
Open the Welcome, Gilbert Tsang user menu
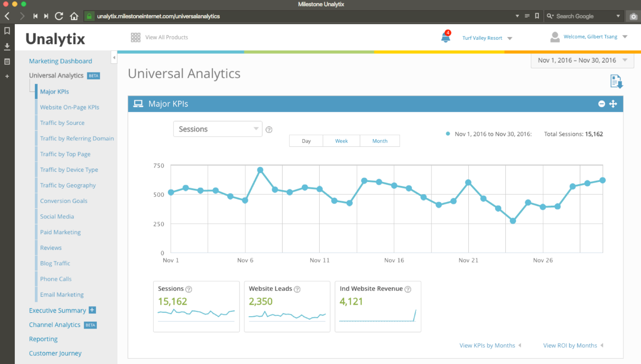[595, 37]
